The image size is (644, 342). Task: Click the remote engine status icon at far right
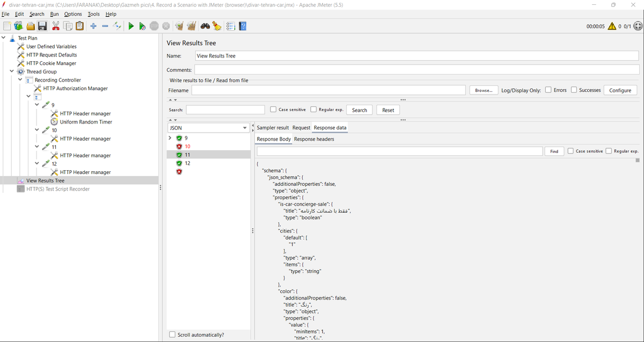click(x=638, y=26)
